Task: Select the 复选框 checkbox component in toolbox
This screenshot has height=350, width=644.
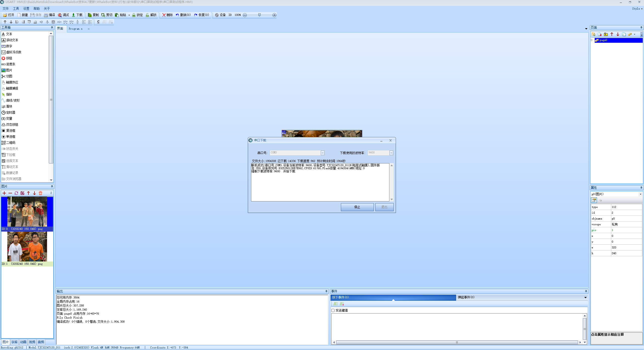Action: [11, 130]
